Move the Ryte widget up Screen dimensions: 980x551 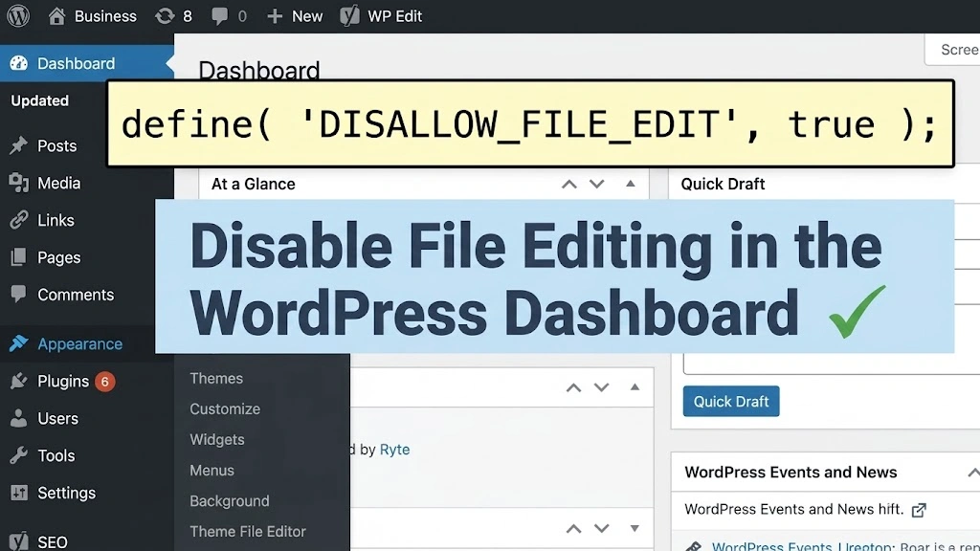point(574,388)
